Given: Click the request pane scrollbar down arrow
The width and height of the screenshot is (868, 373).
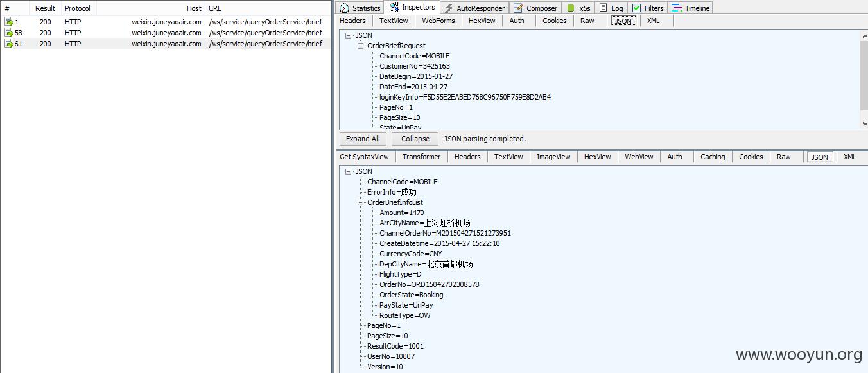Looking at the screenshot, I should coord(864,124).
